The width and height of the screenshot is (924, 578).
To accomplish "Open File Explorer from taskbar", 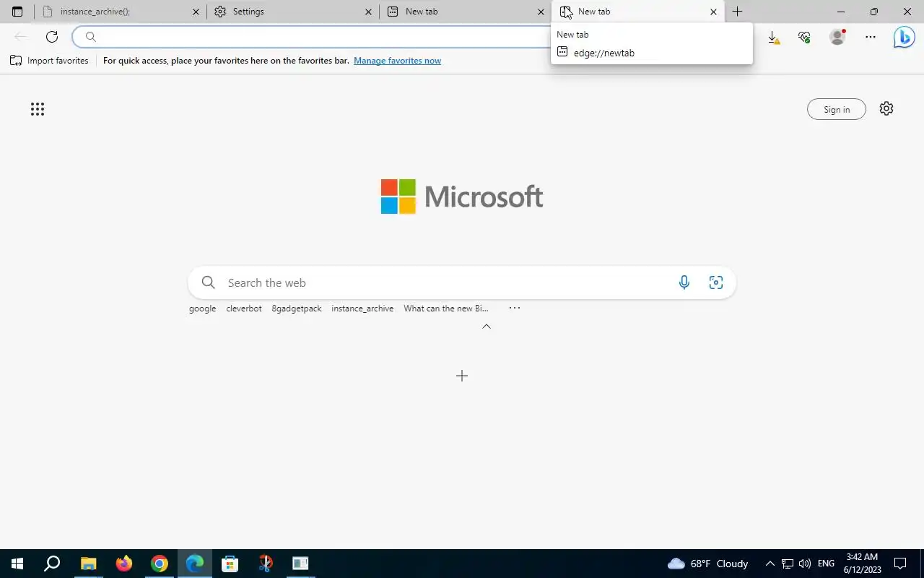I will tap(88, 564).
